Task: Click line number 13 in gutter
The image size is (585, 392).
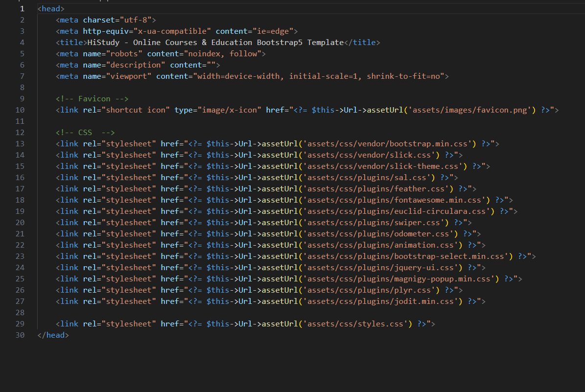Action: [x=20, y=143]
